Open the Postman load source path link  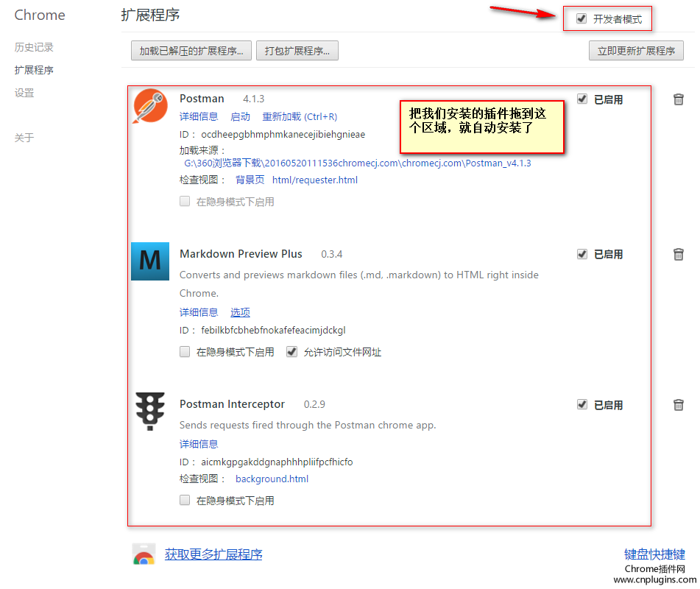click(358, 163)
